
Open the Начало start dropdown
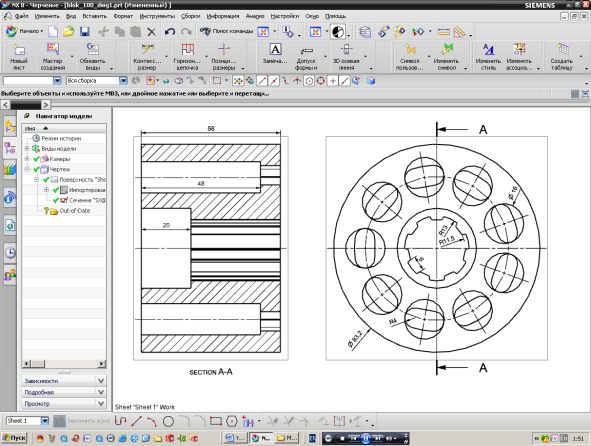pos(24,31)
